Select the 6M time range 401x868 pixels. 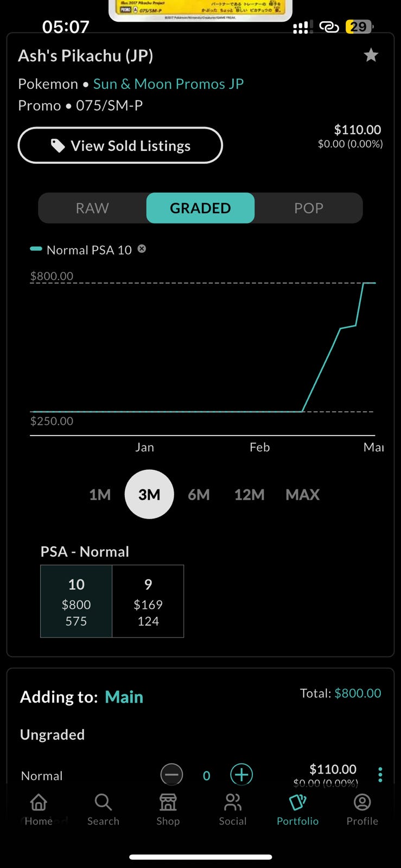[x=199, y=495]
